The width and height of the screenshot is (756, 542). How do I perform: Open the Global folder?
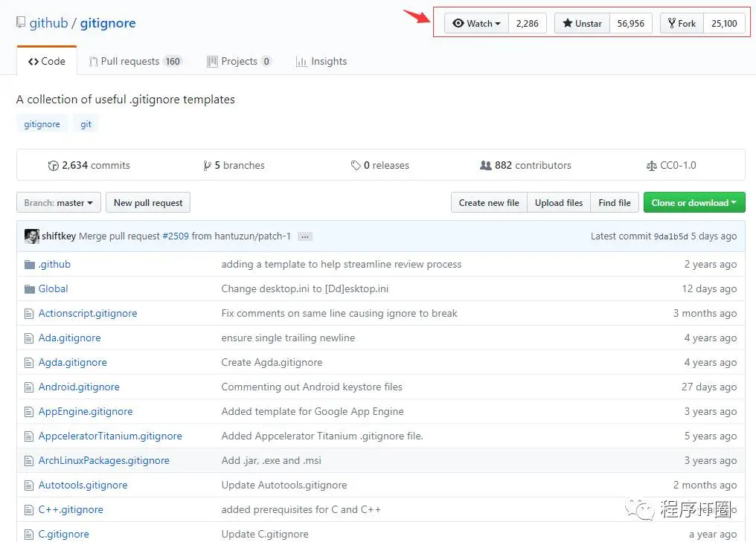(53, 288)
